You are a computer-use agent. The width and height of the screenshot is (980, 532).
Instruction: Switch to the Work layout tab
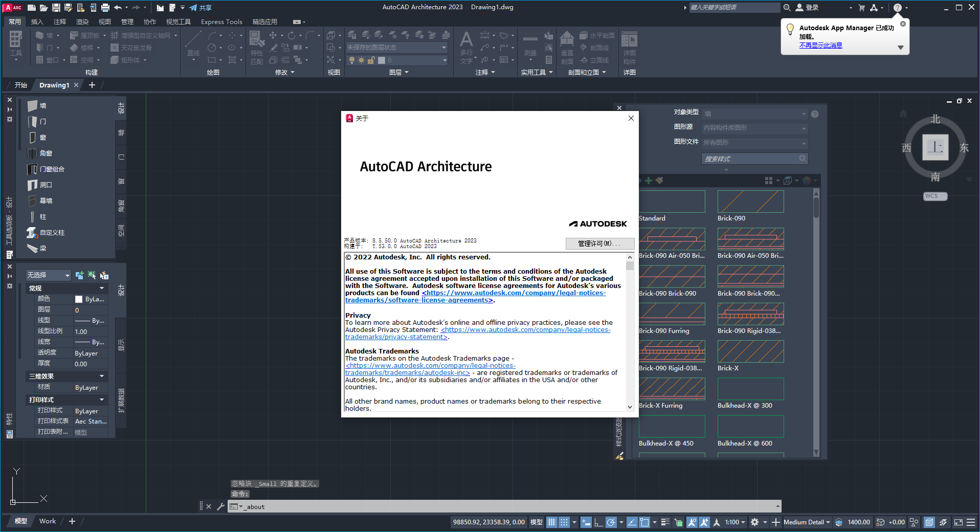point(47,521)
